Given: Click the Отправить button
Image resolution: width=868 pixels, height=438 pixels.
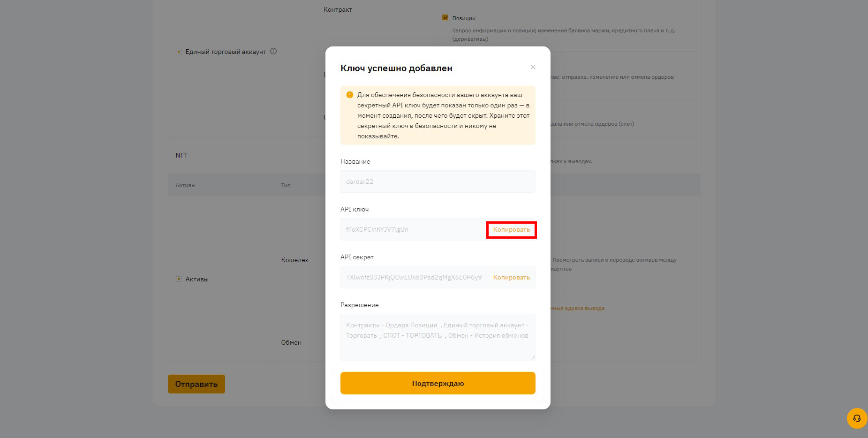Looking at the screenshot, I should pyautogui.click(x=196, y=384).
